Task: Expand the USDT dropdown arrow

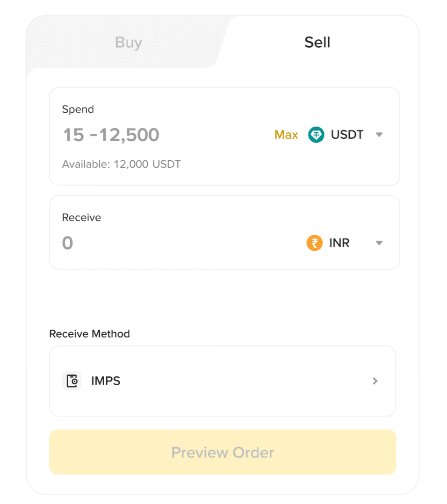Action: tap(379, 135)
